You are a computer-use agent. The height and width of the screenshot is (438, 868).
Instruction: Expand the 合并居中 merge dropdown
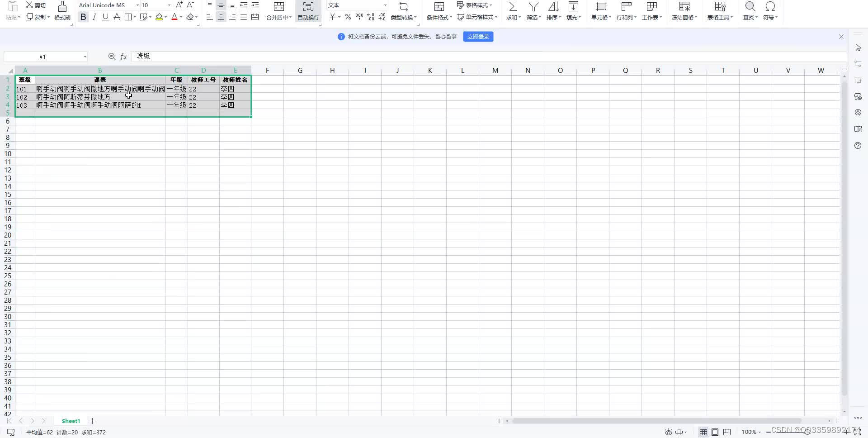coord(290,18)
